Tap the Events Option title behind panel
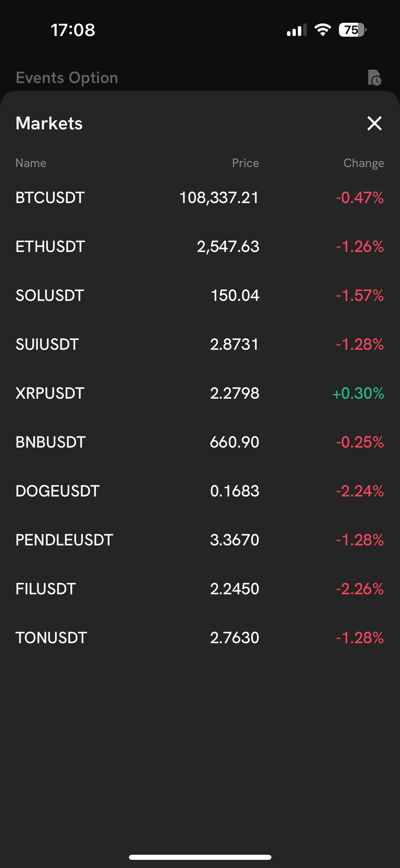This screenshot has height=868, width=400. point(67,78)
